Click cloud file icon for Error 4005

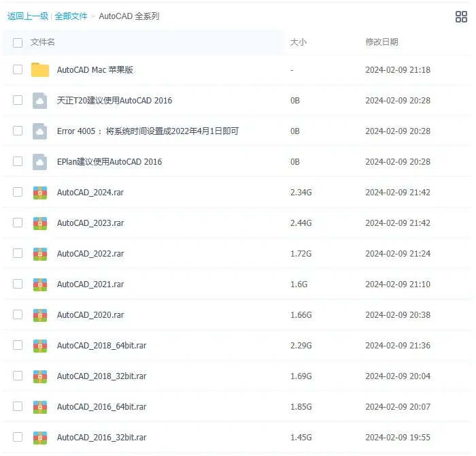39,131
